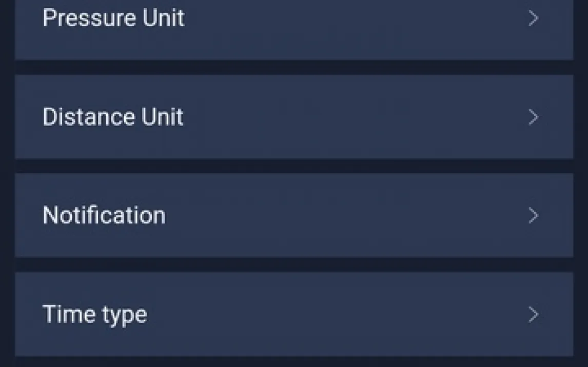Click the word 'Unit' in Distance Unit

(x=162, y=117)
